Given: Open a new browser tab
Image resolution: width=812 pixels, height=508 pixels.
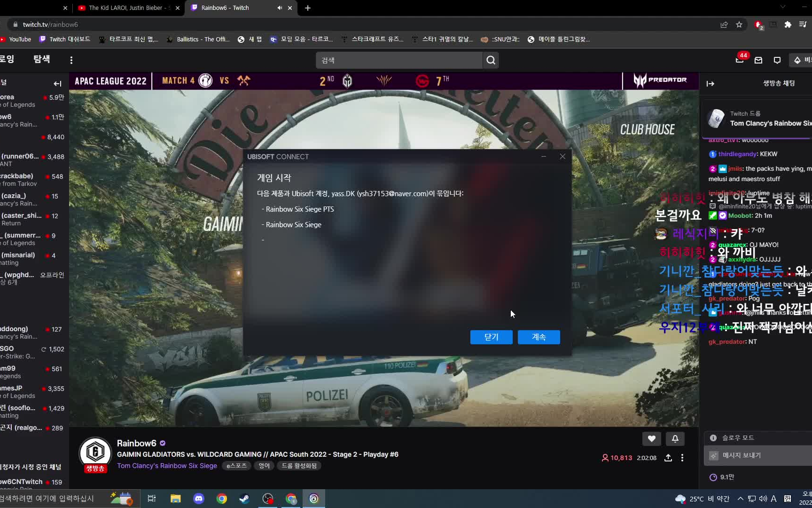Looking at the screenshot, I should [x=308, y=8].
